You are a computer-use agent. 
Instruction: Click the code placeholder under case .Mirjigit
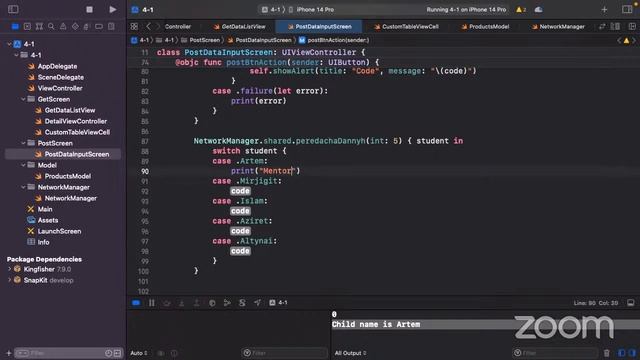[x=240, y=191]
